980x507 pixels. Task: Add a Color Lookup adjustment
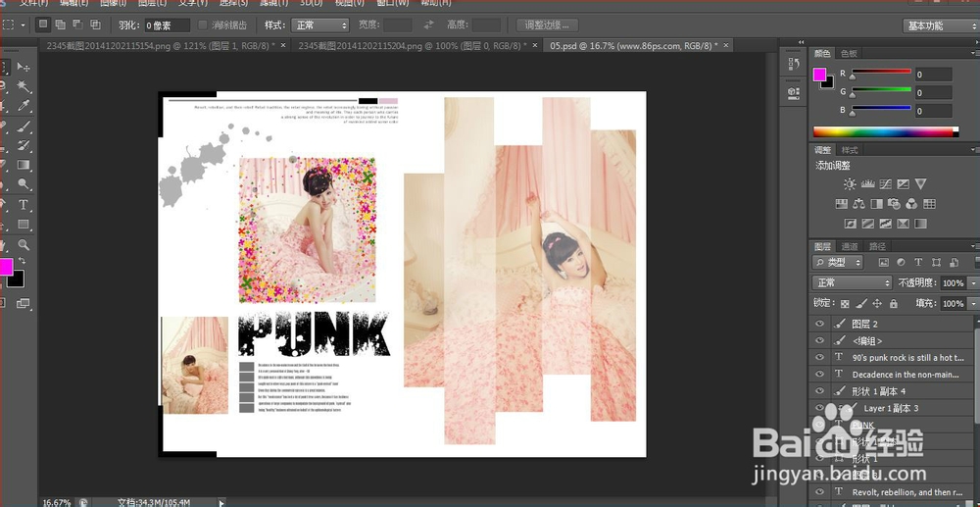[x=929, y=203]
